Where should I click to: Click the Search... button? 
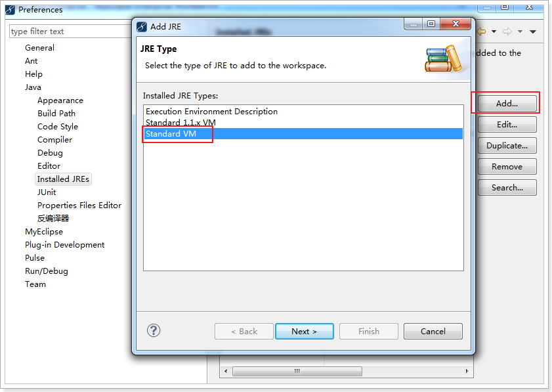pyautogui.click(x=507, y=187)
